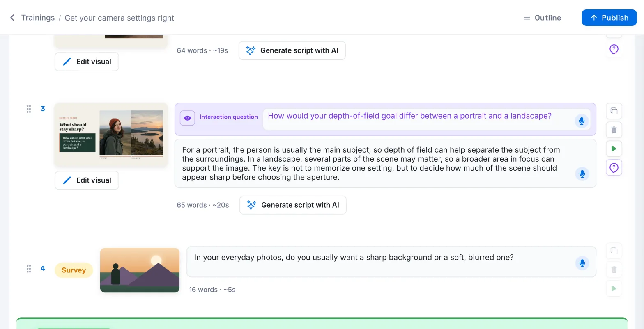Viewport: 644px width, 329px height.
Task: Open the Trainings breadcrumb link
Action: coord(38,18)
